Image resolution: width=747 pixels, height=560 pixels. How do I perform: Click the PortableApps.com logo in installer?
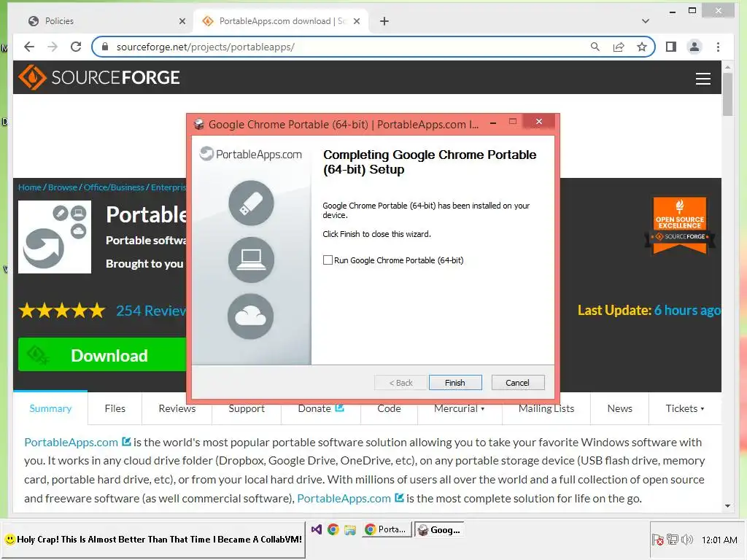251,154
